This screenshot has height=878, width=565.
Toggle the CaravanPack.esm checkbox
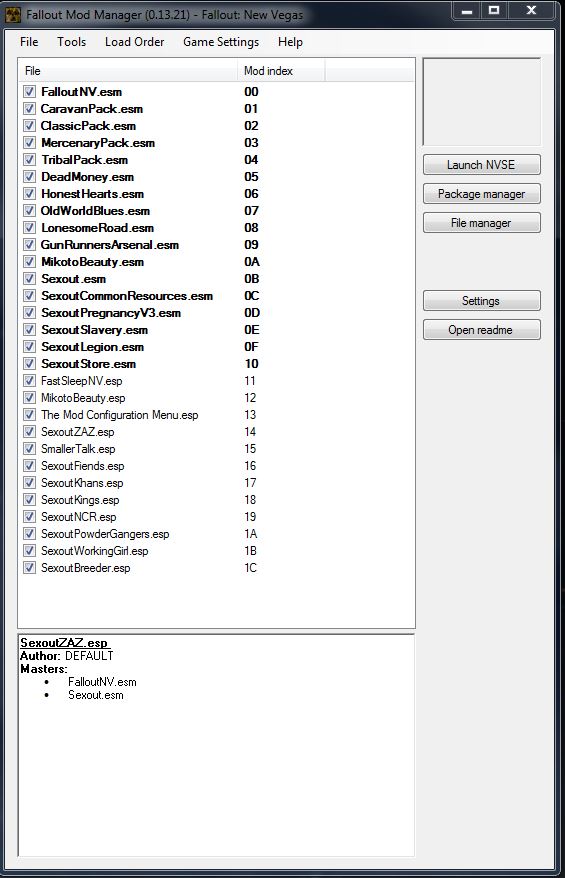tap(30, 109)
